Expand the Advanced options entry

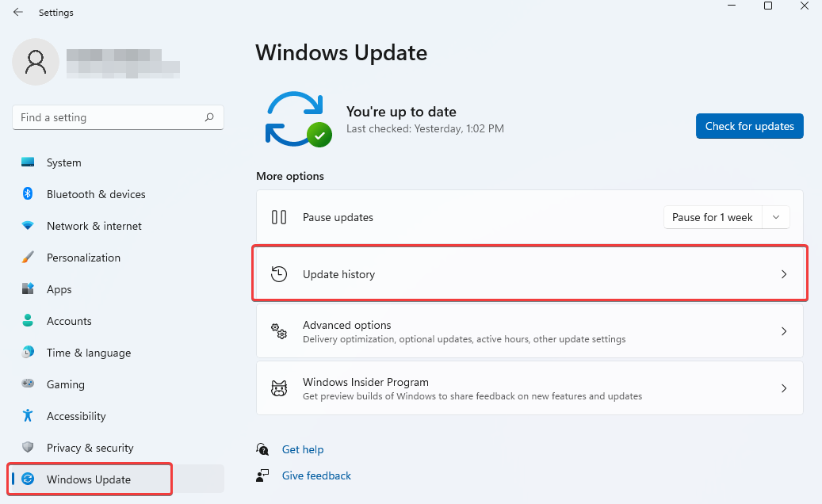784,331
